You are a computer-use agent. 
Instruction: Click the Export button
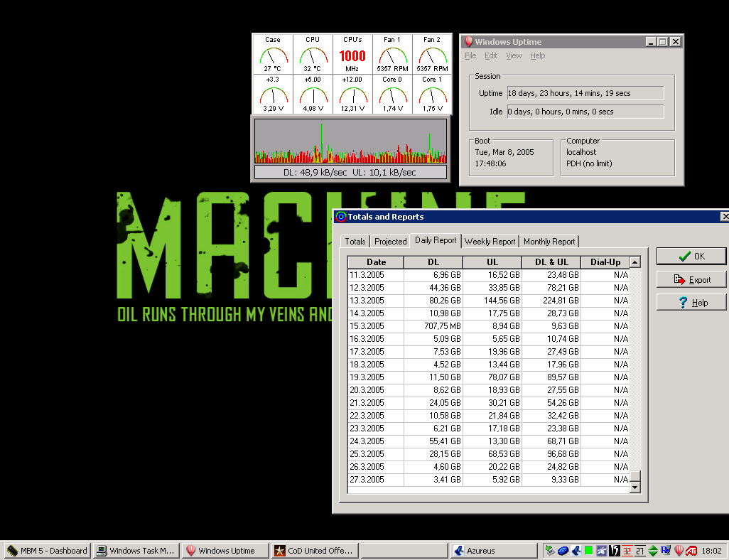(x=691, y=279)
